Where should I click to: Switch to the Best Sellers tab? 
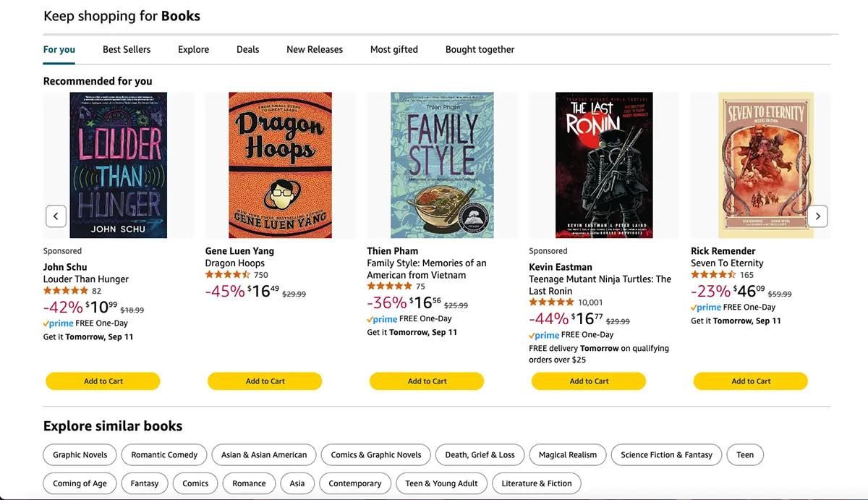click(x=127, y=49)
